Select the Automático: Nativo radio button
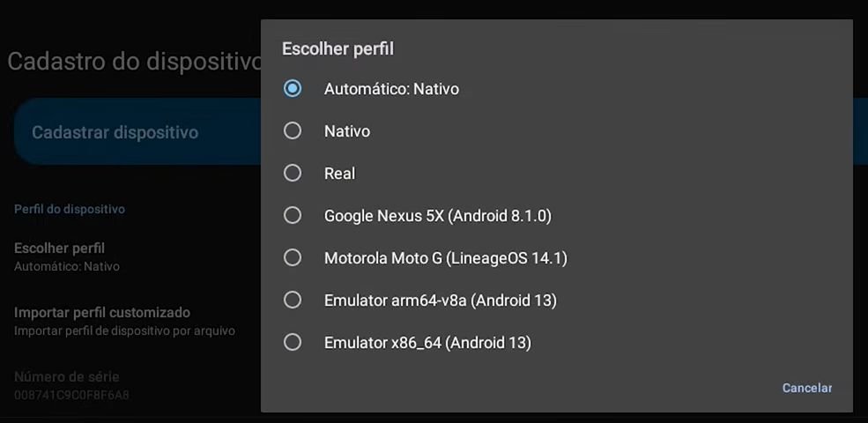The image size is (868, 423). [x=293, y=89]
